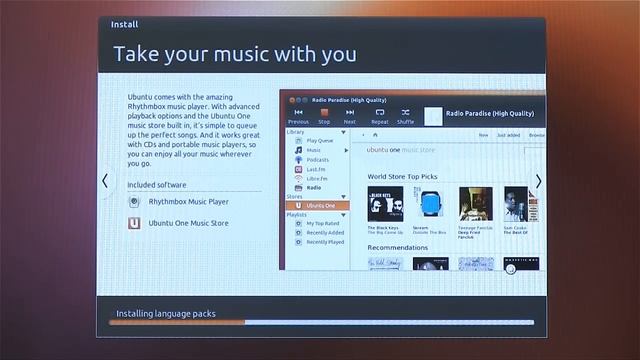Collapse the Playlists section arrow
Viewport: 640px width, 360px height.
tap(343, 215)
